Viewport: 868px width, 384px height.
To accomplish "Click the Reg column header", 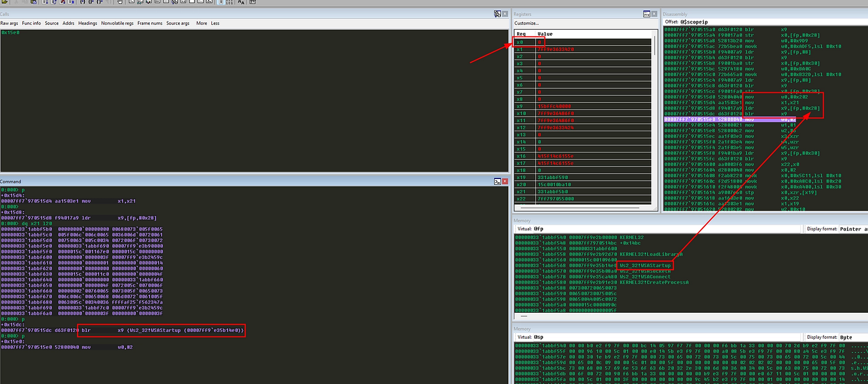I will tap(525, 34).
